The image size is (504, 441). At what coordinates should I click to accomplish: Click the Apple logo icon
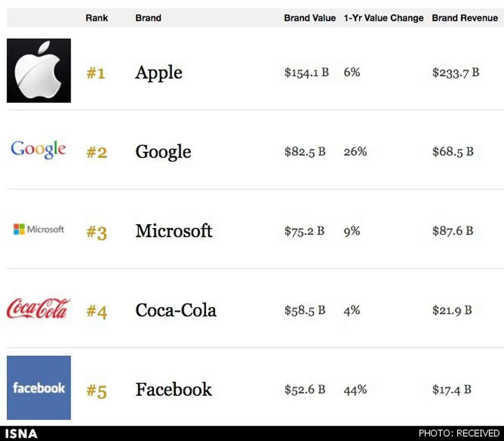pos(39,71)
